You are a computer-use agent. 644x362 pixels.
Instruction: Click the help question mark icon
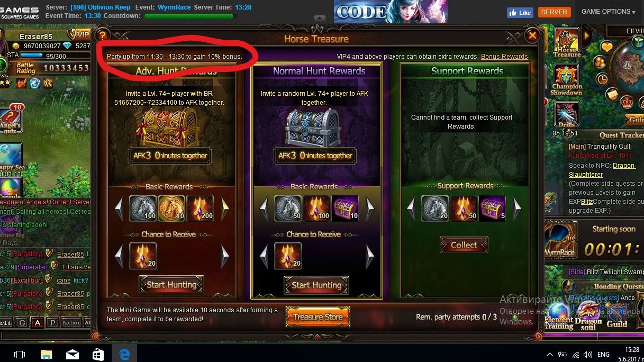tap(102, 35)
